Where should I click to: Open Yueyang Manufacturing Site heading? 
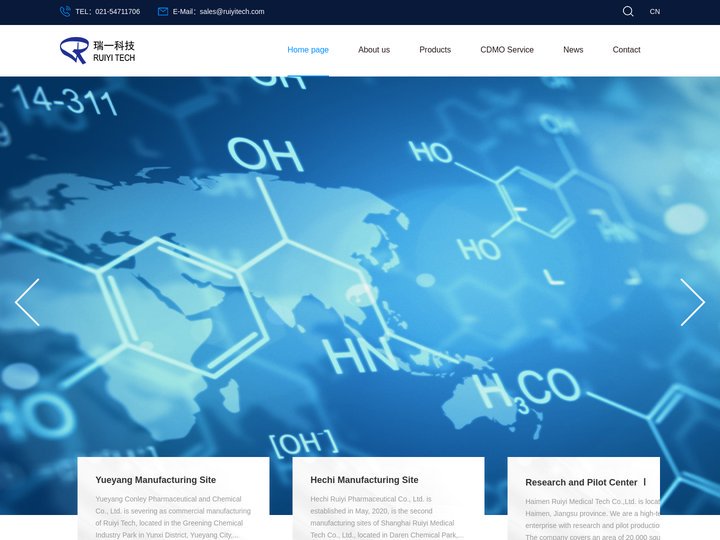point(156,480)
